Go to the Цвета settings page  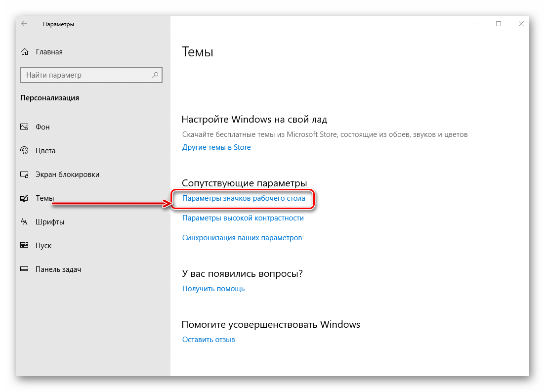45,151
